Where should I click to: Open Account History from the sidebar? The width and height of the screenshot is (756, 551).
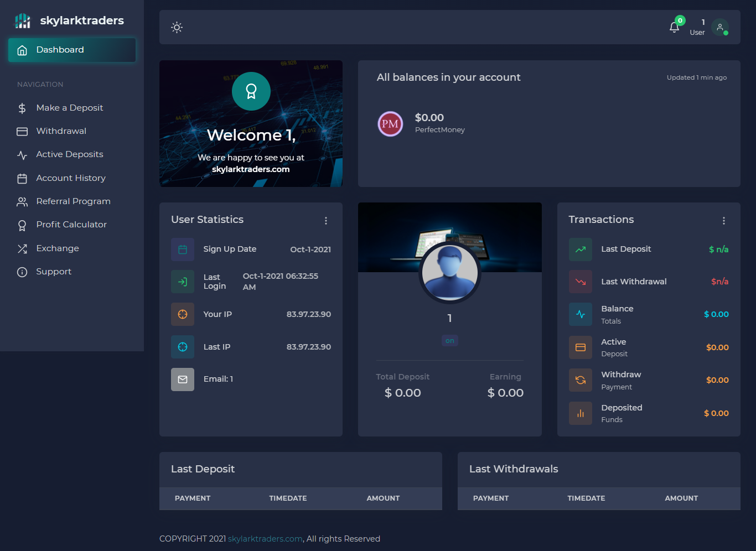(70, 178)
